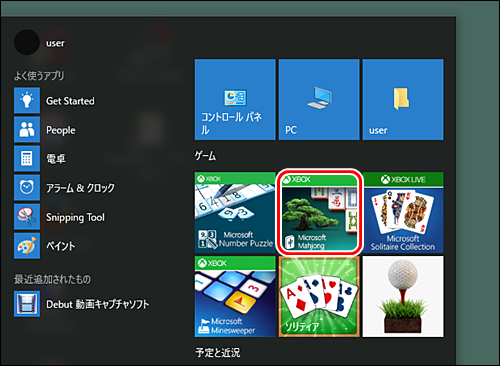Select the アラーム & クロック text
The width and height of the screenshot is (500, 366).
click(80, 188)
